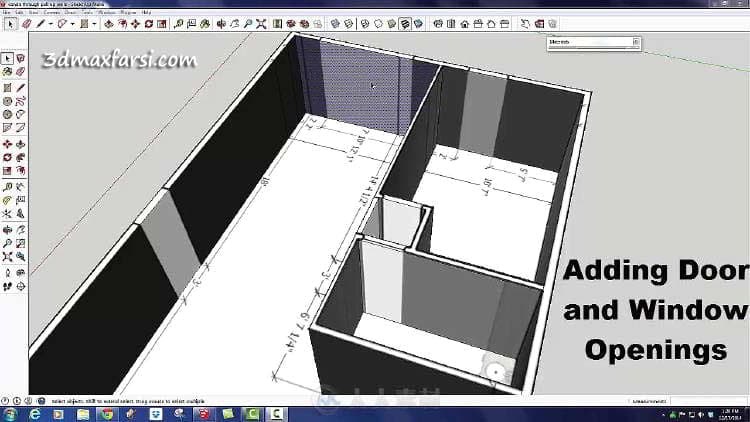This screenshot has height=422, width=750.
Task: Choose the Arc tool in top toolbar
Action: (x=62, y=23)
